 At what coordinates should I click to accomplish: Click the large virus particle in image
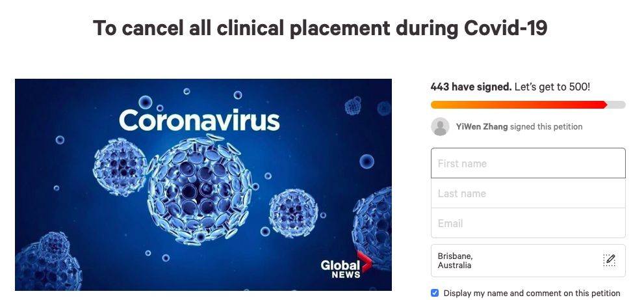click(200, 189)
